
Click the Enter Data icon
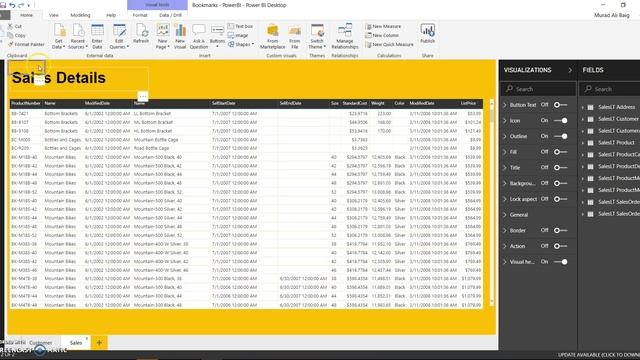coord(97,36)
